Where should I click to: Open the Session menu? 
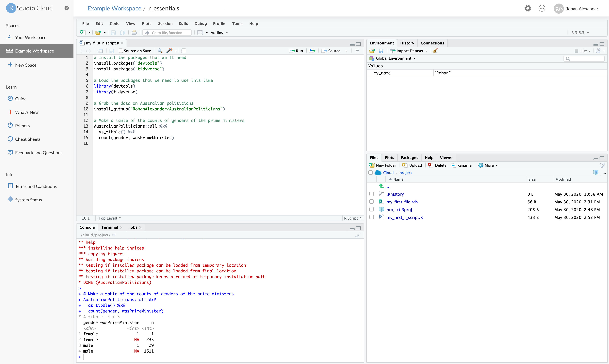(165, 24)
